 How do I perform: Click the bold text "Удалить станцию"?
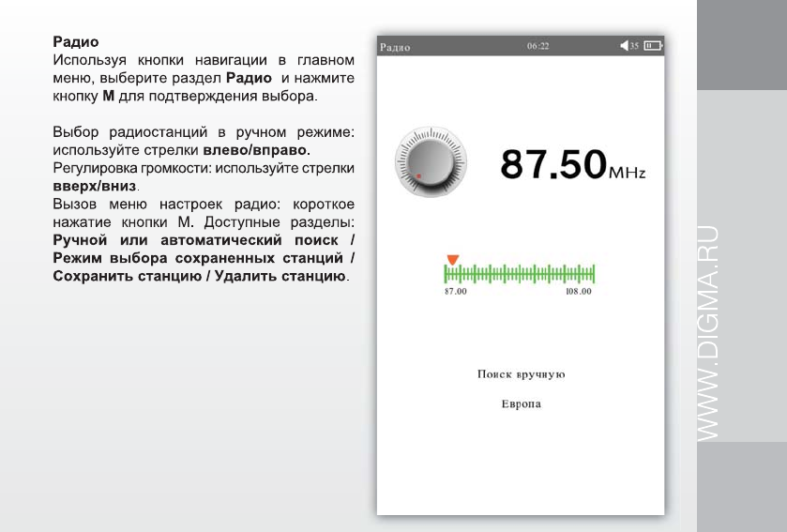coord(280,277)
